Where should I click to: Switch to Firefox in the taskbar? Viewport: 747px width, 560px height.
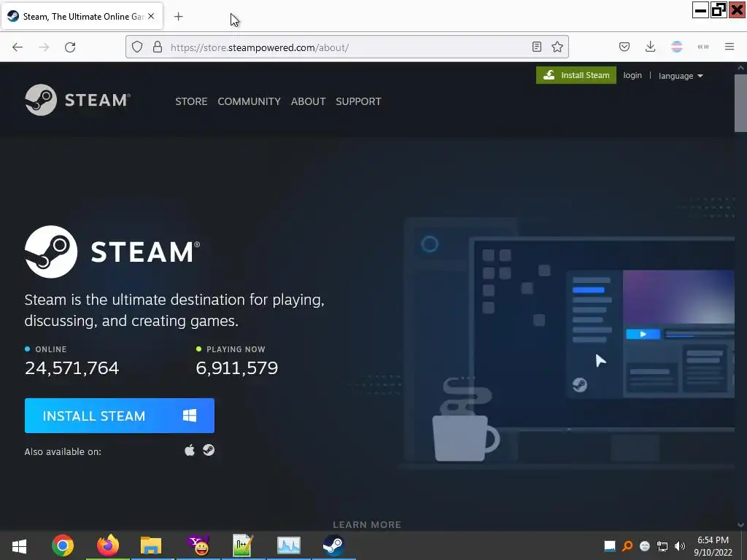[x=108, y=545]
